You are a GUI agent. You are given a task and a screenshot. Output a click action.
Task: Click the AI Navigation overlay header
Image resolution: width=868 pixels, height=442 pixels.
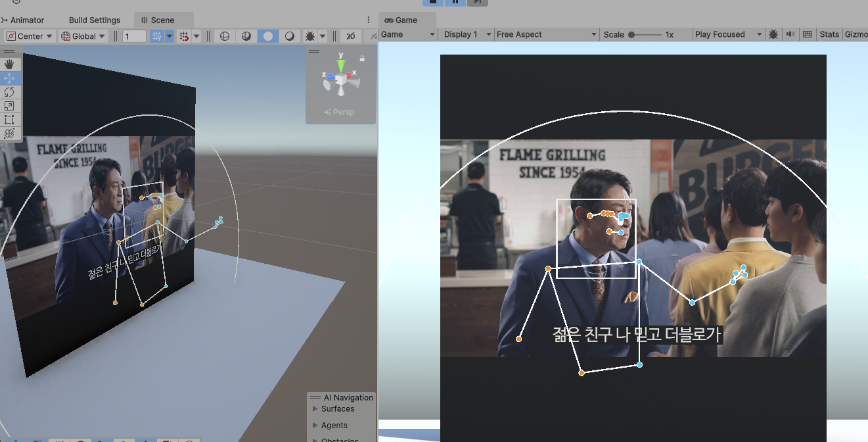pos(340,397)
